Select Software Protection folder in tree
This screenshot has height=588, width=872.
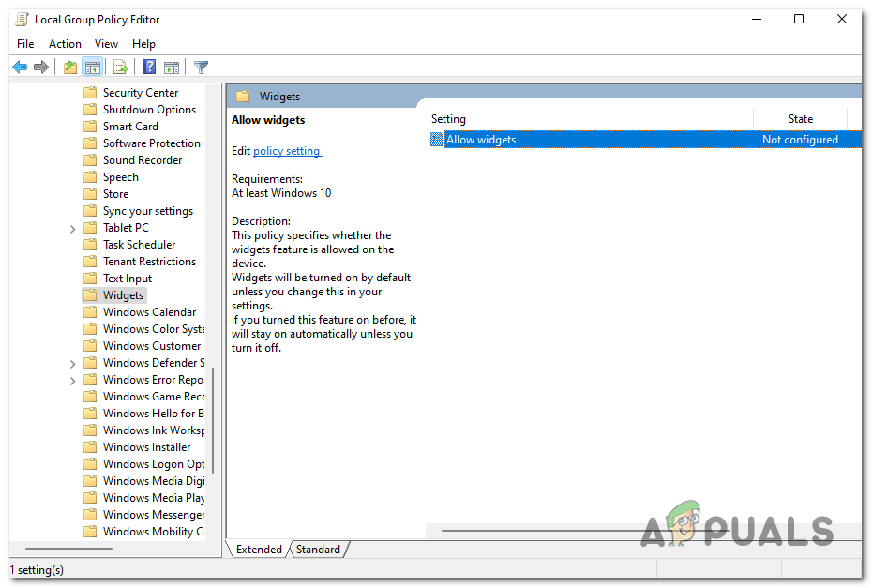click(x=151, y=143)
